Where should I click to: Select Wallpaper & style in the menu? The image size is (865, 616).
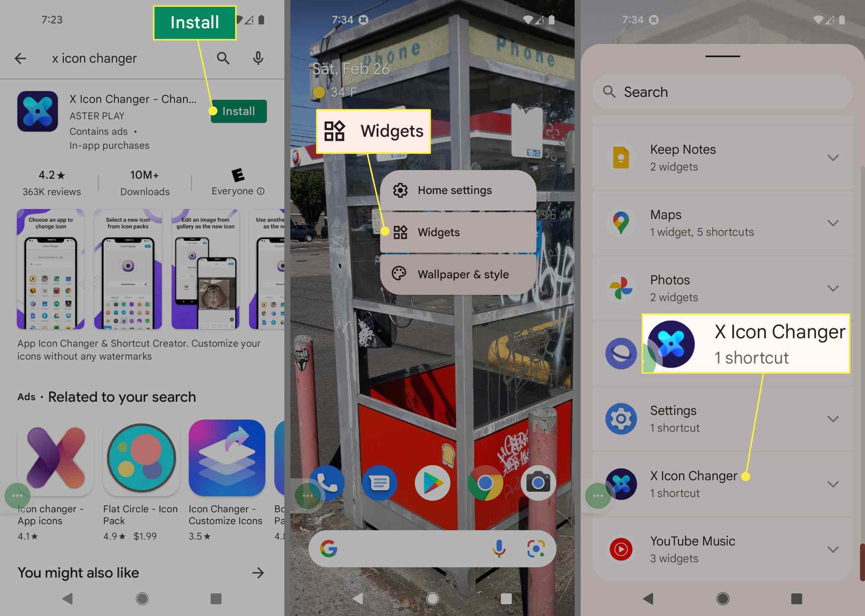tap(458, 274)
